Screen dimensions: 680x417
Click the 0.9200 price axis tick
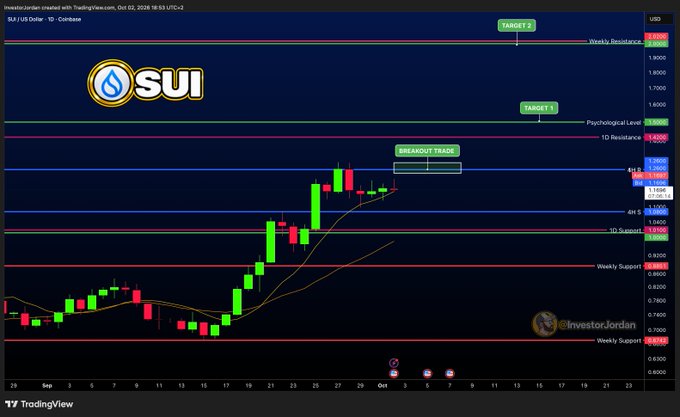[657, 256]
